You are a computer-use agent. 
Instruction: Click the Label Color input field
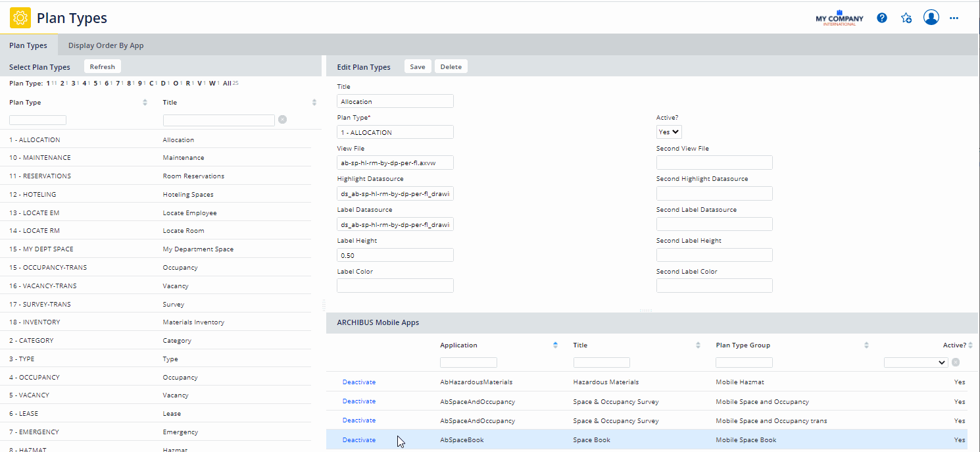coord(395,286)
